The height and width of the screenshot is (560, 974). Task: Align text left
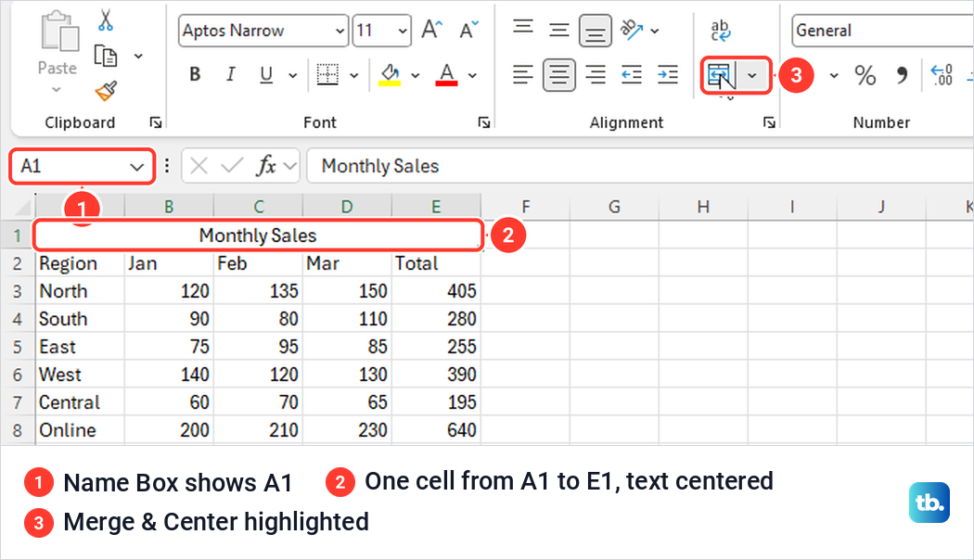pyautogui.click(x=523, y=74)
